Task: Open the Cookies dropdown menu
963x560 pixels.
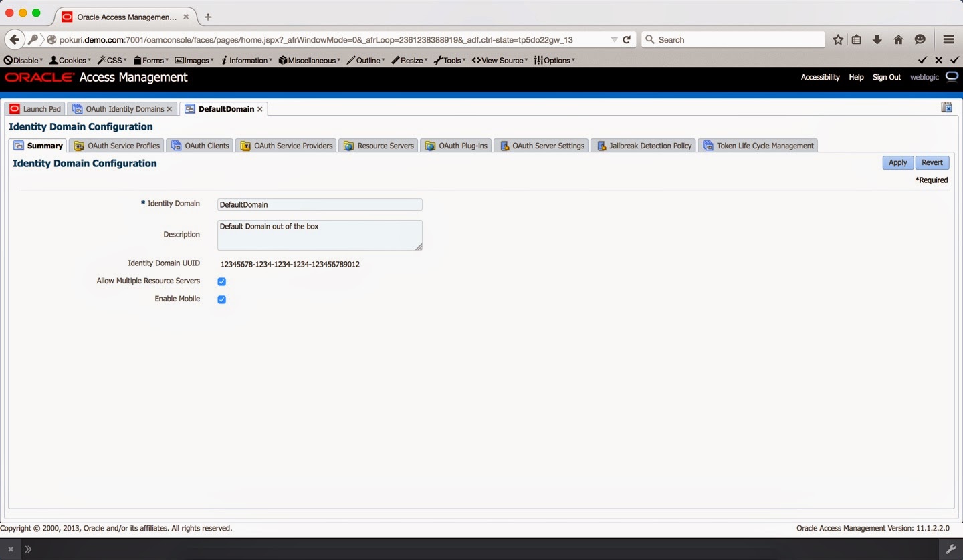Action: (70, 60)
